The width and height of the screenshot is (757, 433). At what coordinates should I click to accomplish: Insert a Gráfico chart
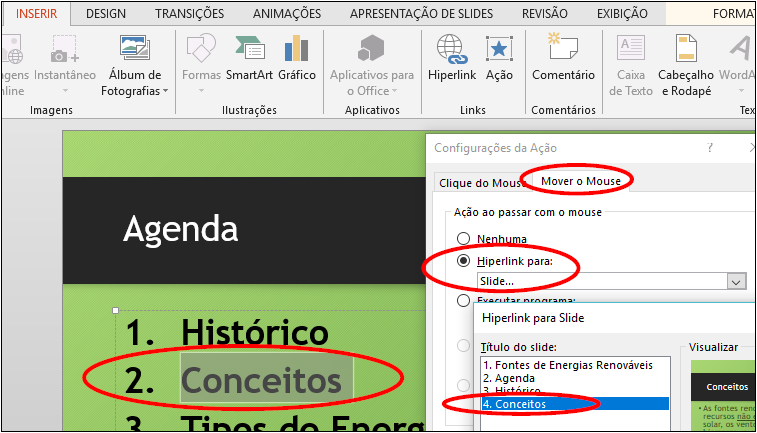pos(296,58)
